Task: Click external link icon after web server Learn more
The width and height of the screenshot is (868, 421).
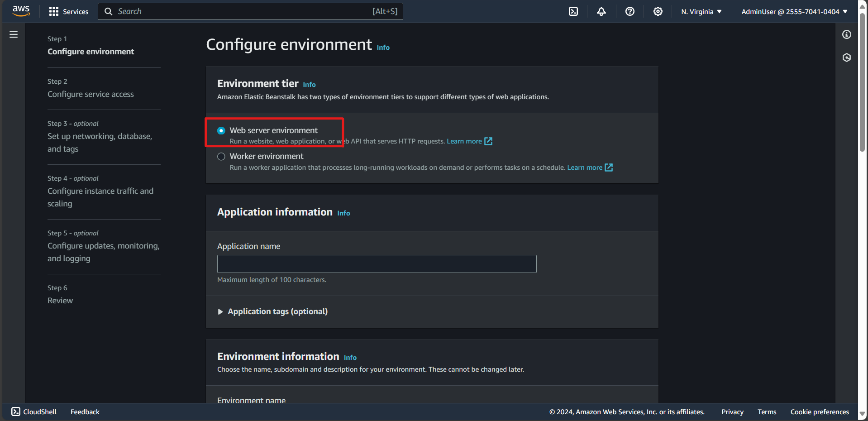Action: [488, 141]
